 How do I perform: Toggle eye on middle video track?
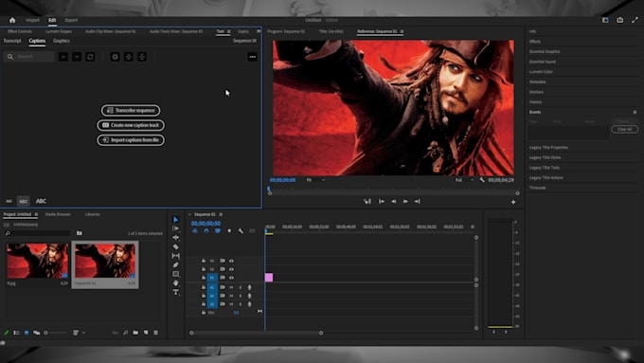point(231,269)
